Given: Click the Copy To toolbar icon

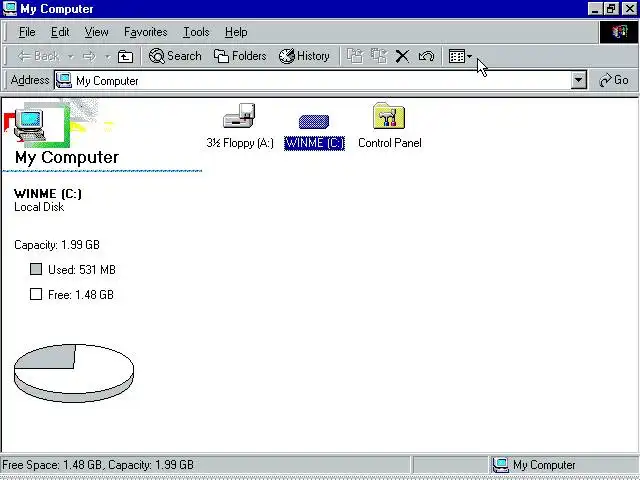Looking at the screenshot, I should (379, 56).
